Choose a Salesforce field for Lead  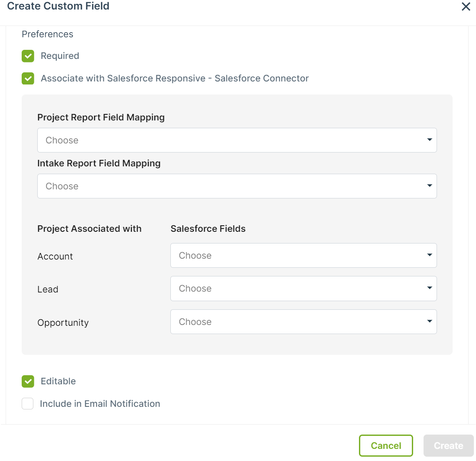pyautogui.click(x=303, y=289)
